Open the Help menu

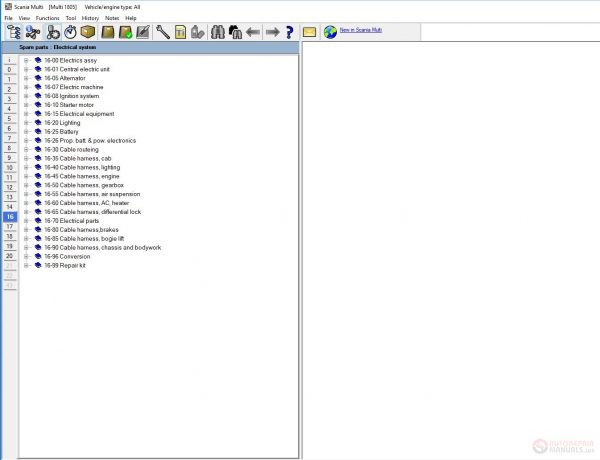(x=131, y=18)
